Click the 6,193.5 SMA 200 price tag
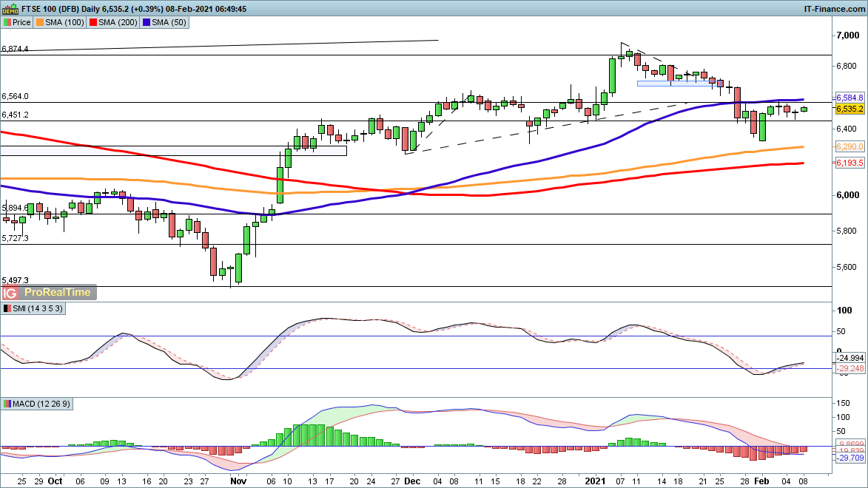The width and height of the screenshot is (868, 488). pos(849,162)
